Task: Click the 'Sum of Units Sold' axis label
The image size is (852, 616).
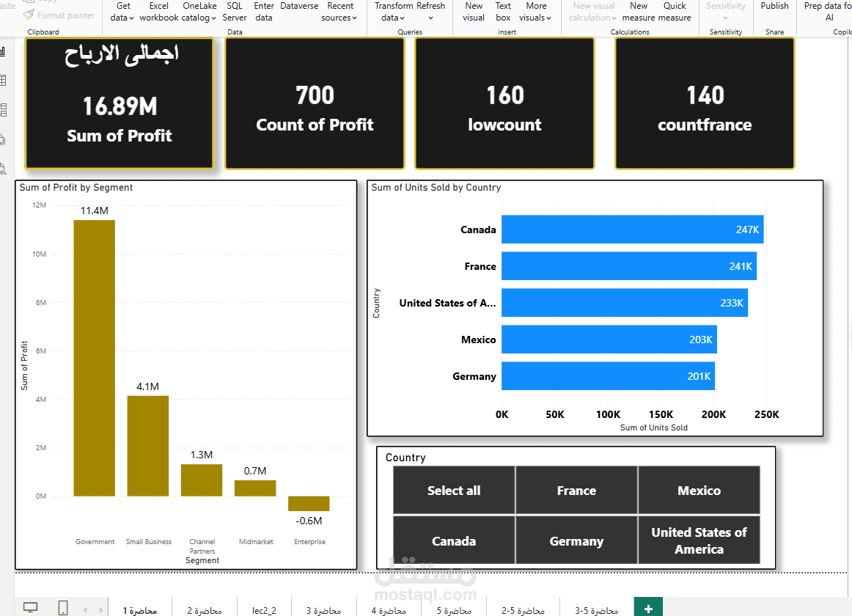Action: point(654,428)
